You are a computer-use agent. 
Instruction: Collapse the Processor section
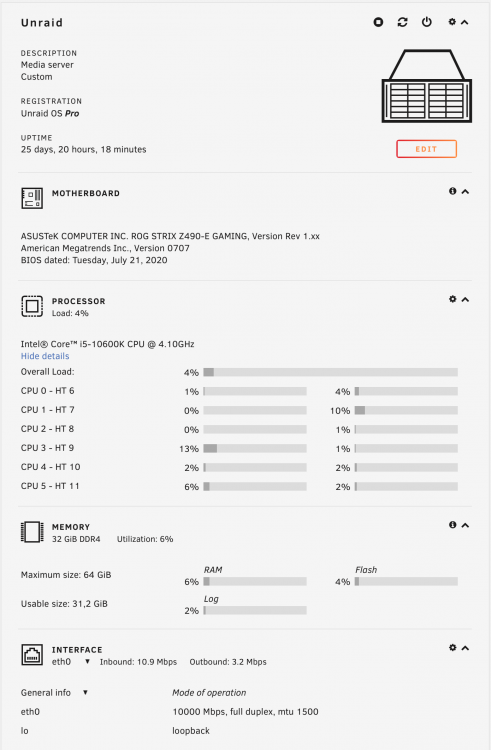[465, 299]
